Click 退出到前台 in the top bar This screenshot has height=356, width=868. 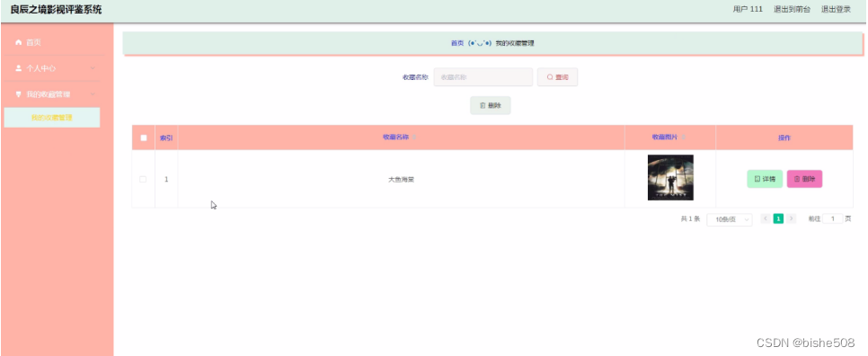tap(793, 9)
